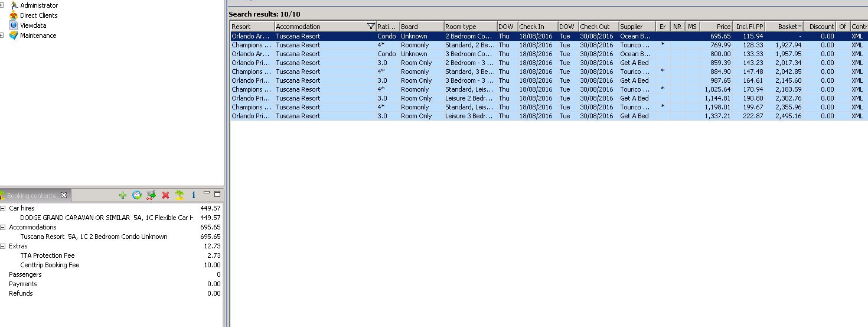
Task: Click the red X delete icon in Booking contents
Action: coord(165,195)
